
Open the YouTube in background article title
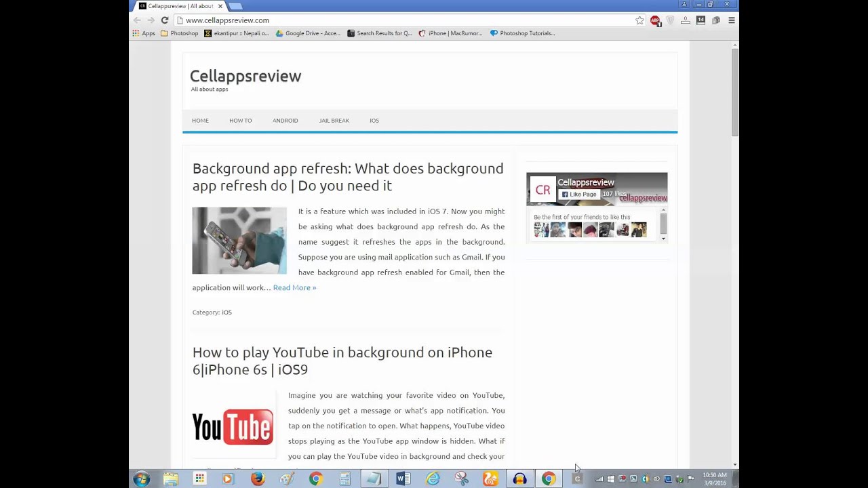pos(342,361)
